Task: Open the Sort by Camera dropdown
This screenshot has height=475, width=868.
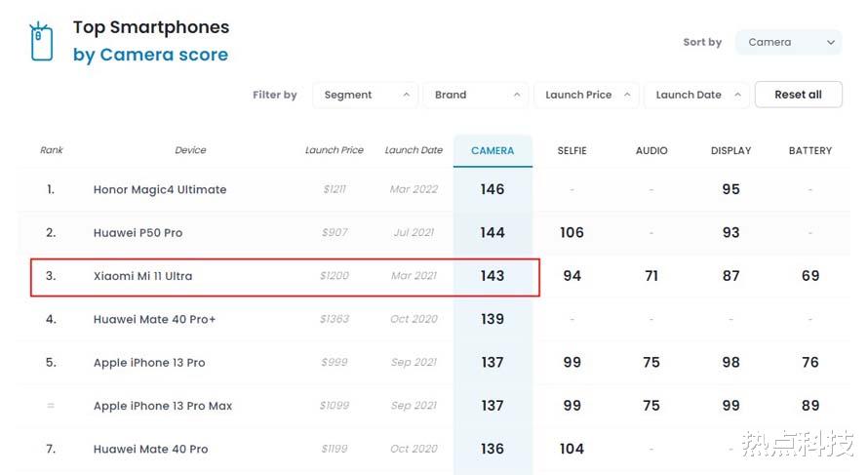Action: click(x=788, y=42)
